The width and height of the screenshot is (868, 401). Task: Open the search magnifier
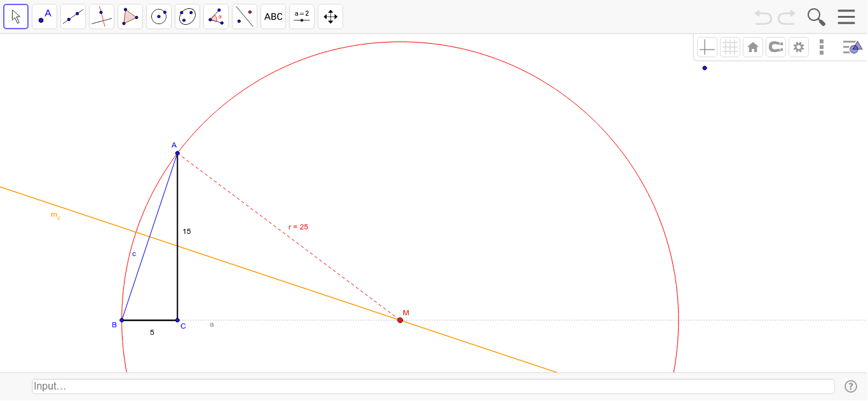[x=817, y=17]
